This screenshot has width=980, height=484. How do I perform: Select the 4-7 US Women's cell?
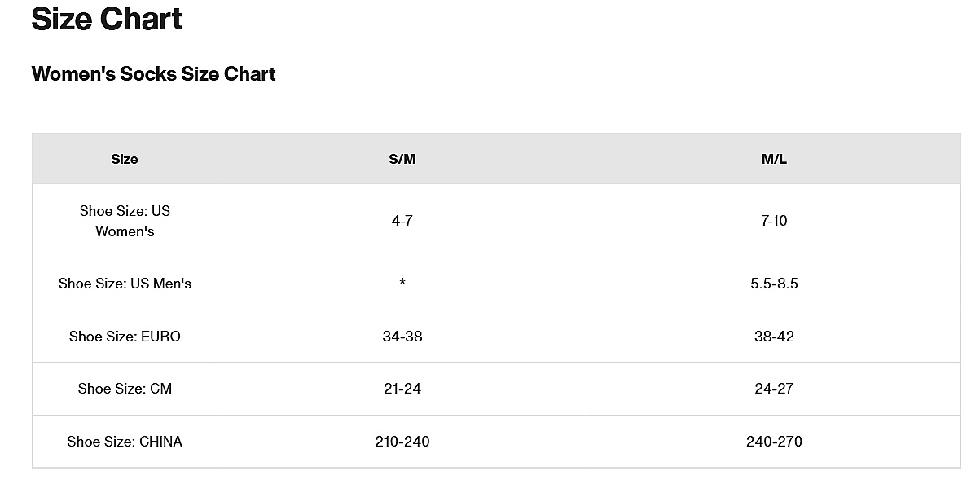coord(402,221)
